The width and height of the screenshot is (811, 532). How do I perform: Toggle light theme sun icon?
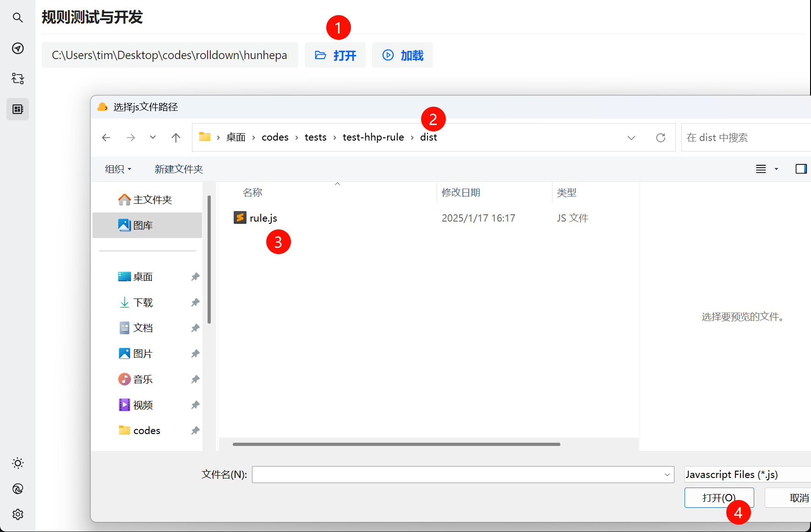(17, 463)
